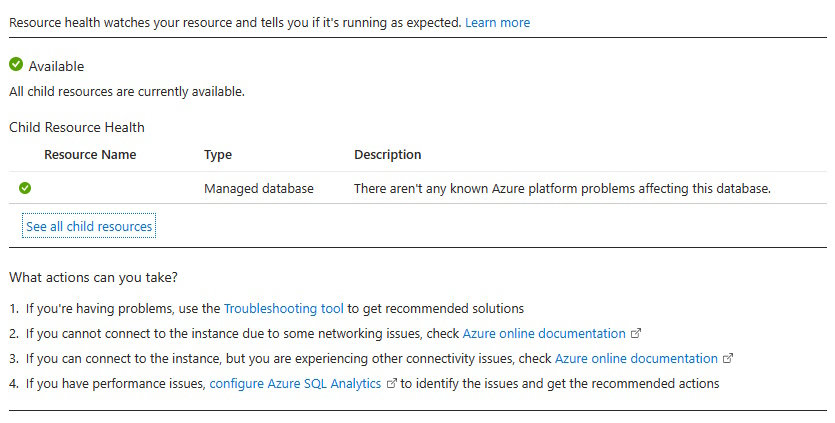Click the Child Resource Health heading
Image resolution: width=835 pixels, height=423 pixels.
tap(77, 127)
